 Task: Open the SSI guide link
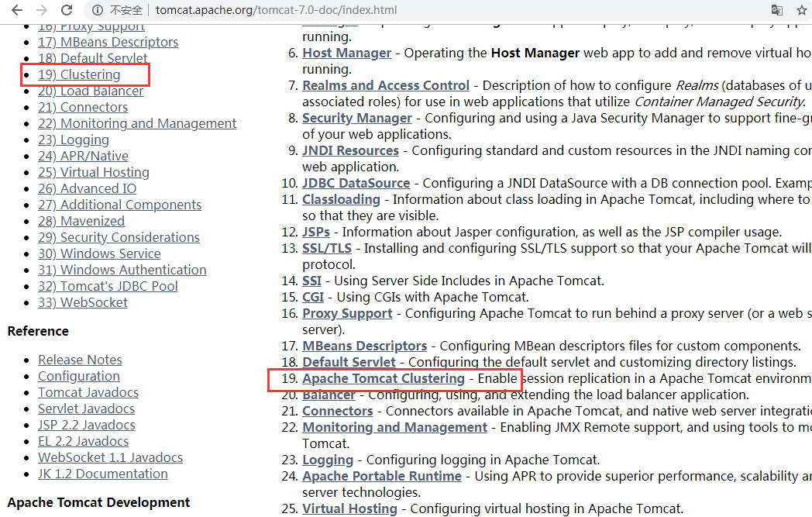[311, 281]
